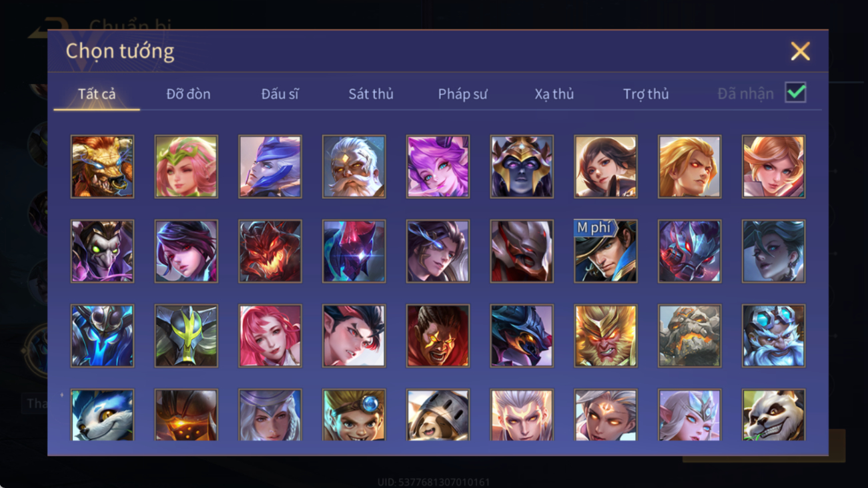The image size is (868, 488).
Task: Choose the rock golem hero portrait
Action: [x=689, y=336]
